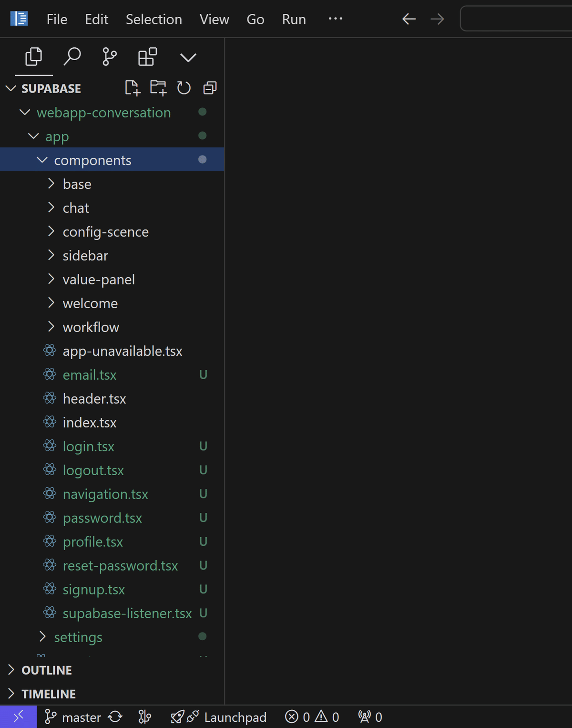
Task: Expand the value-panel folder
Action: coord(112,279)
